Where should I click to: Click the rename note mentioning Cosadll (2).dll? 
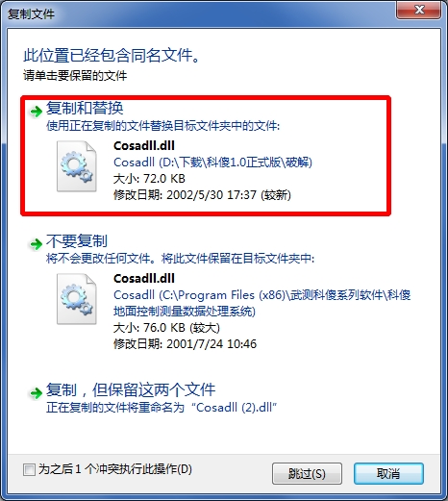(162, 408)
